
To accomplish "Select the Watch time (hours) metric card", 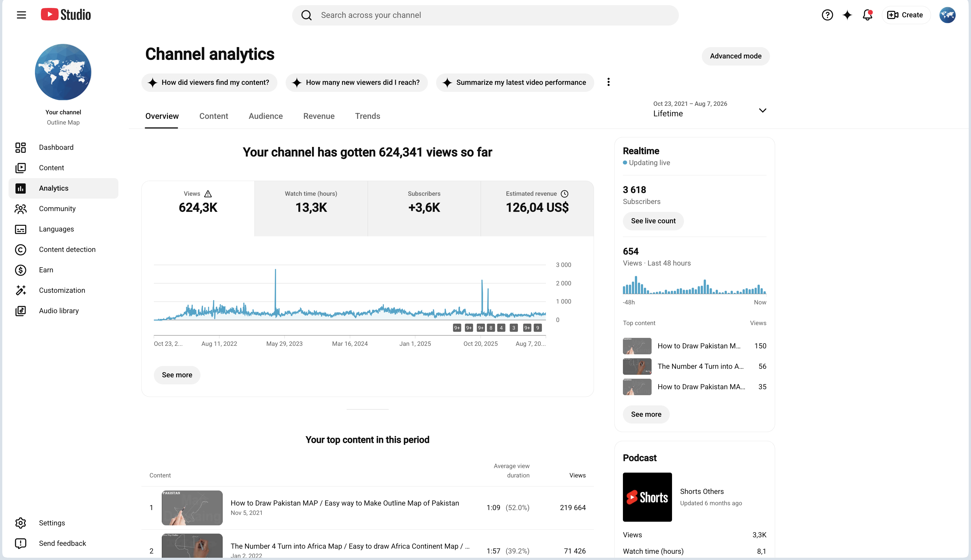I will (x=311, y=209).
